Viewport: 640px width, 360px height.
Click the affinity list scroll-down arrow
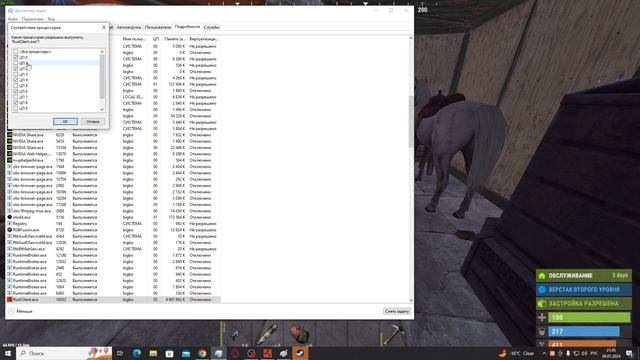[102, 109]
